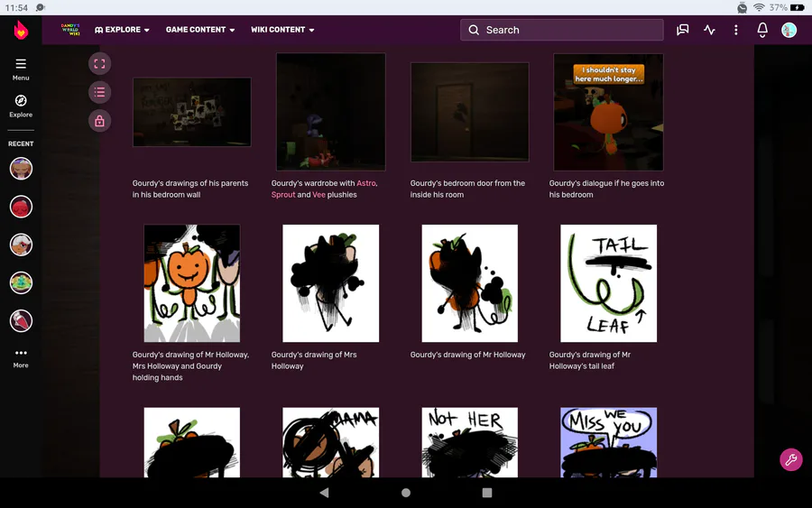
Task: Open the green turtle recent wiki avatar
Action: coord(22,282)
